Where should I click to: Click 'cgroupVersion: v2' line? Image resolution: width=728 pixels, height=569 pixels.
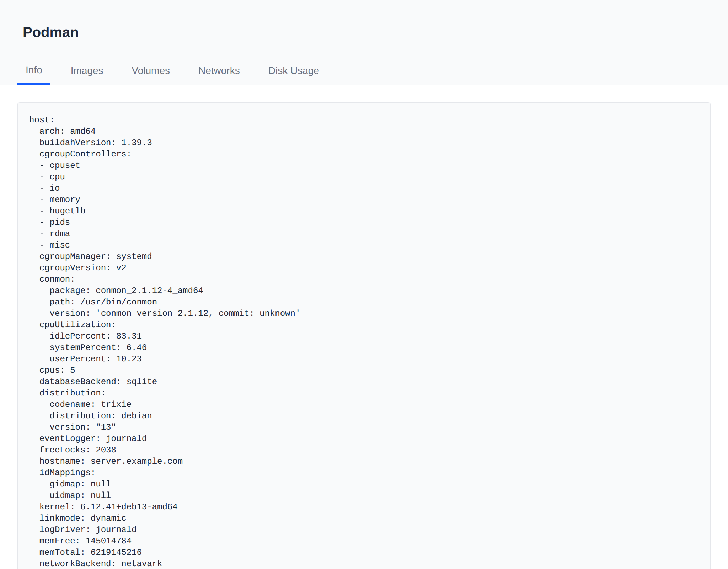[x=83, y=268]
